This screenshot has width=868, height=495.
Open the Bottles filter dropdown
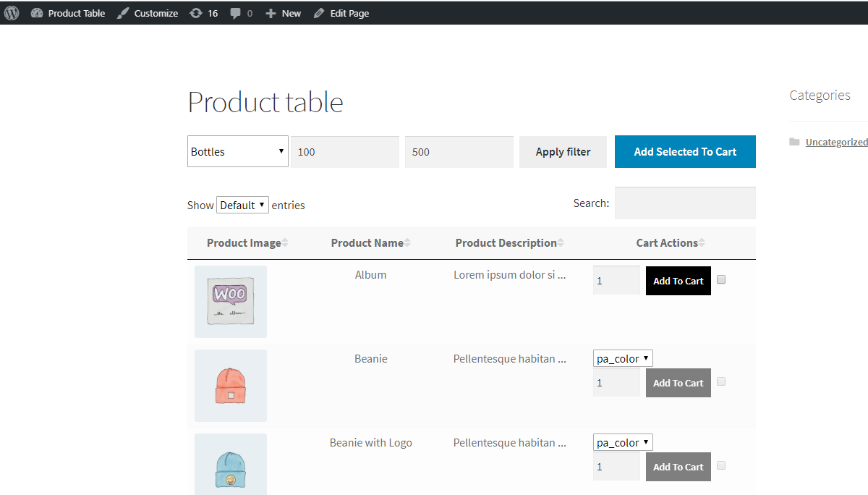[237, 151]
